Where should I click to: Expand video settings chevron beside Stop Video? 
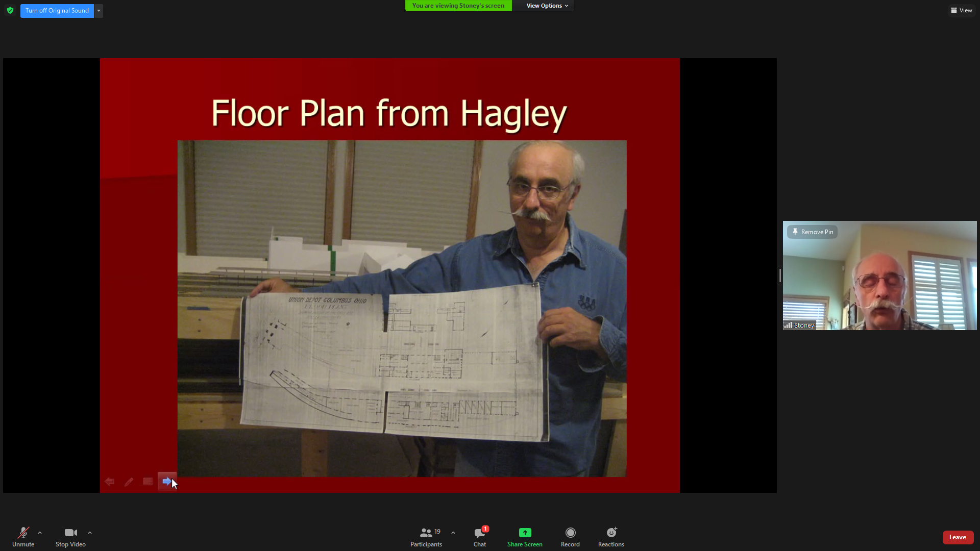click(90, 533)
